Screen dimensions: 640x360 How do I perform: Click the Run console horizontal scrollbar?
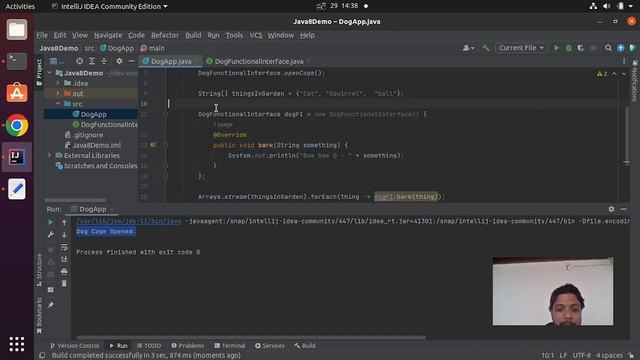coord(251,338)
